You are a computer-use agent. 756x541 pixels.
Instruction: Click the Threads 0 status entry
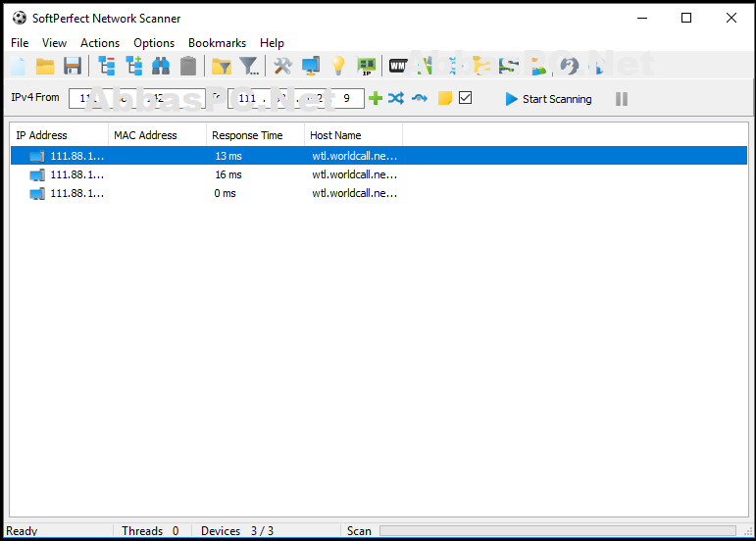click(150, 531)
